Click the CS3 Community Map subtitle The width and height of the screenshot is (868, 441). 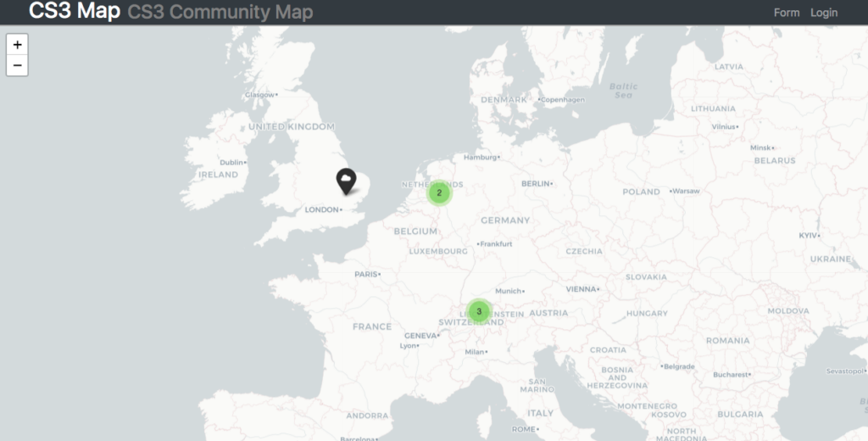point(220,12)
